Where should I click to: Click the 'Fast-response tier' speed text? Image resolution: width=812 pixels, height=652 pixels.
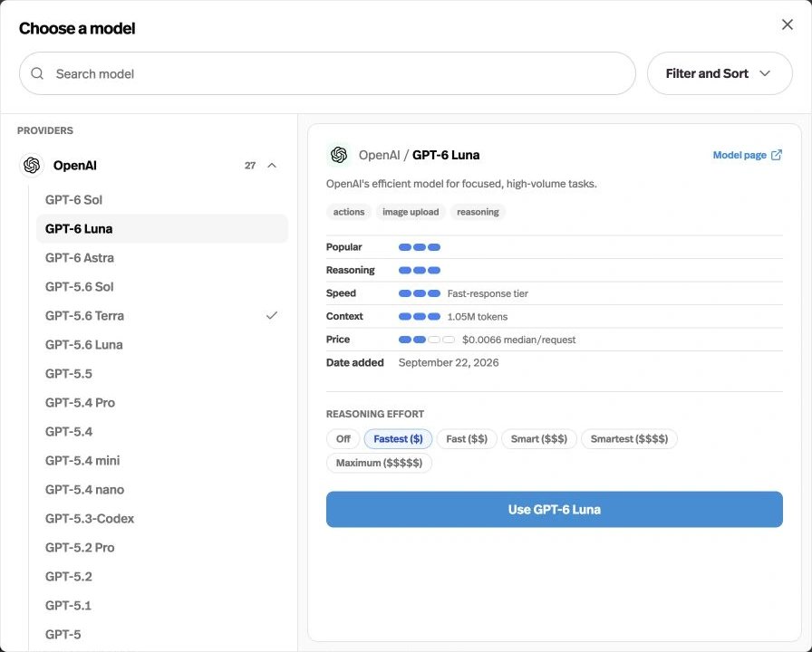point(488,293)
